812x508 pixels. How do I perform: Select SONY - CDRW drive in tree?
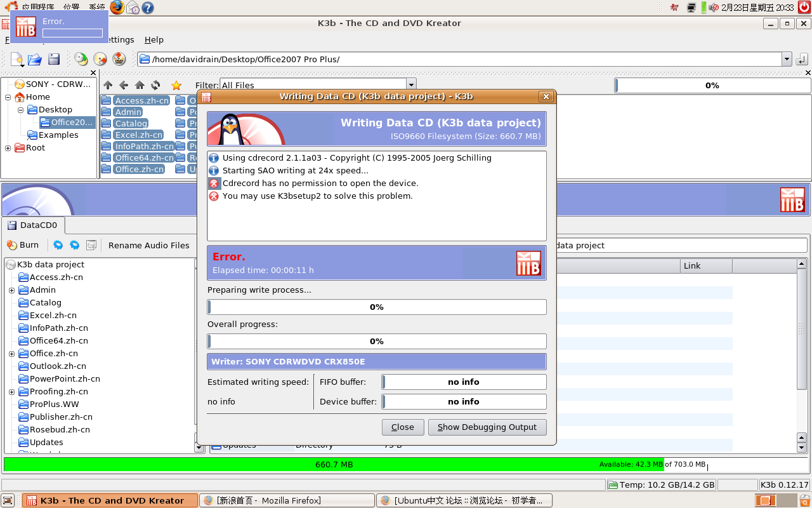coord(53,84)
